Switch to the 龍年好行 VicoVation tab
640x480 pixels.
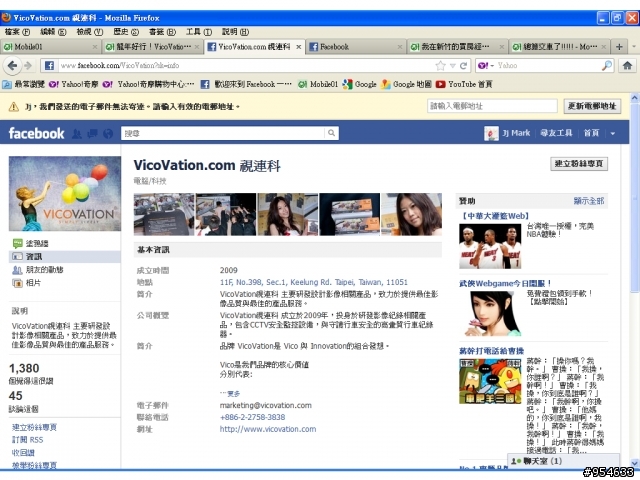point(151,47)
